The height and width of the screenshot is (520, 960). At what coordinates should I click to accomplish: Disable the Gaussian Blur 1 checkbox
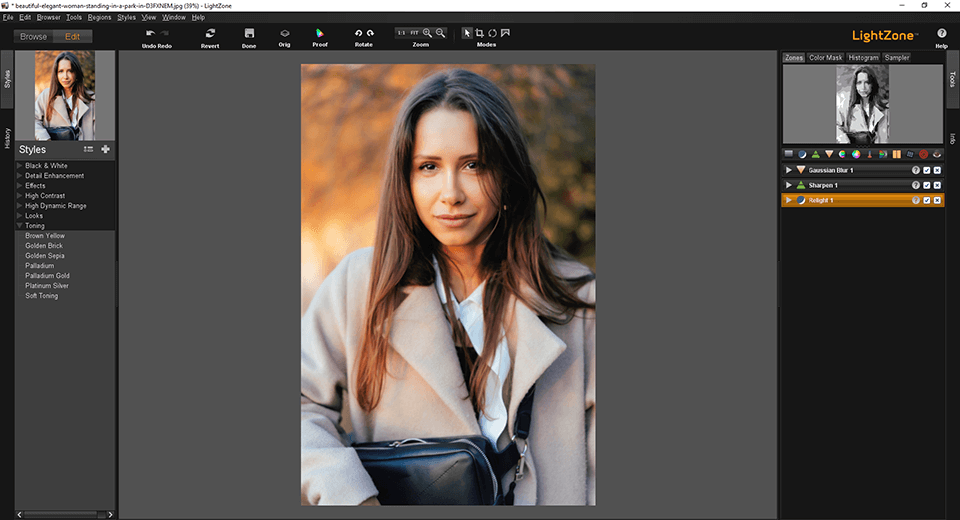927,170
